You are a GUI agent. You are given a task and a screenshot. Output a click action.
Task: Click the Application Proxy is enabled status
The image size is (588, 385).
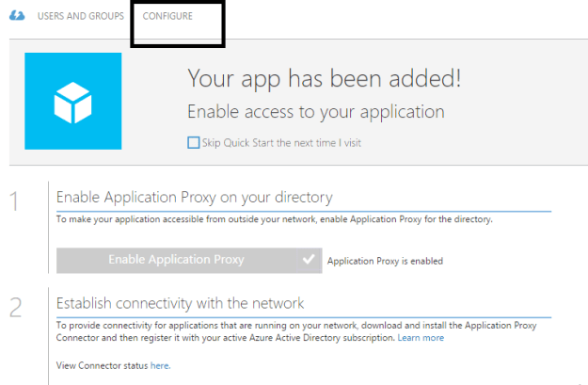[x=385, y=261]
